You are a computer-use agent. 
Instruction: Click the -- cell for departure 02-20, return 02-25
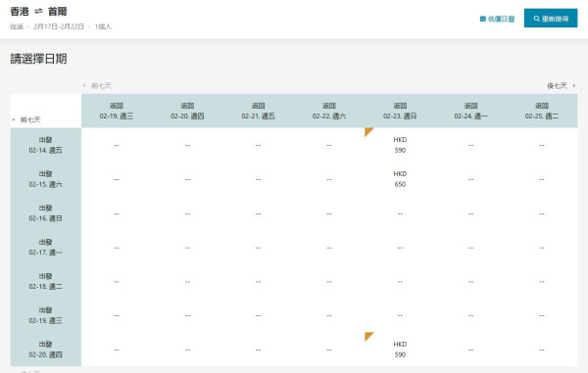point(542,350)
